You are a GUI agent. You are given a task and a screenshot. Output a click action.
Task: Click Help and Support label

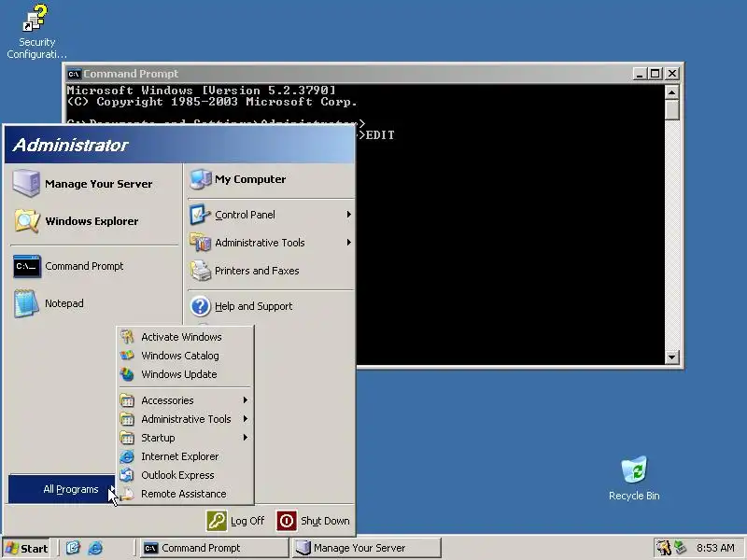(x=253, y=306)
